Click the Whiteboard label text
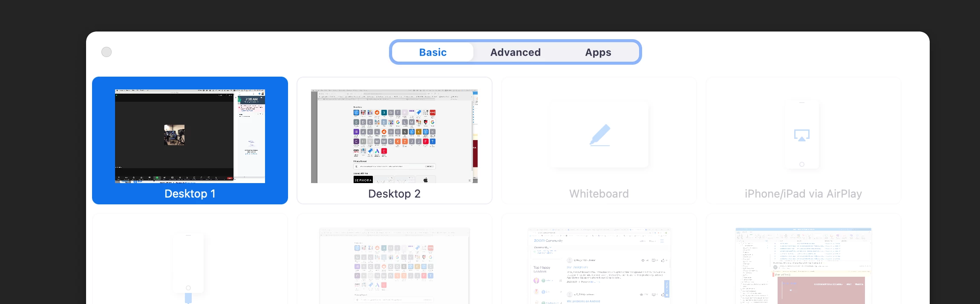This screenshot has height=304, width=980. 599,194
